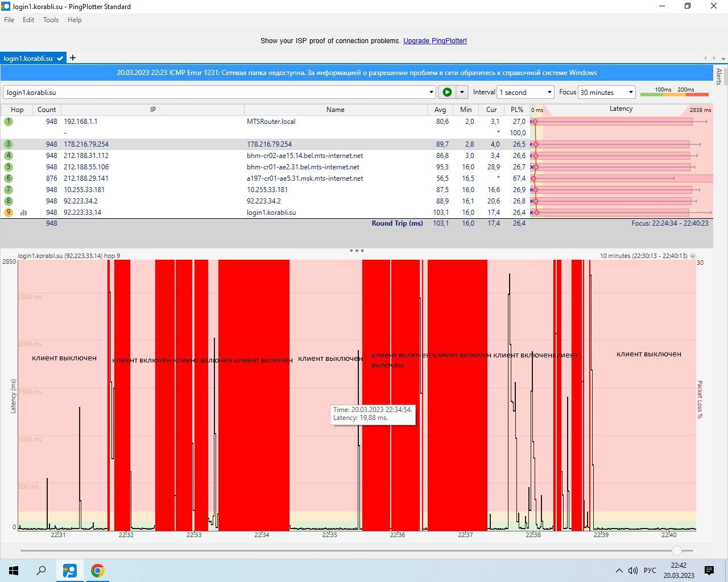Select the IP 92.223.33.14 cell
The height and width of the screenshot is (582, 728).
tap(82, 213)
